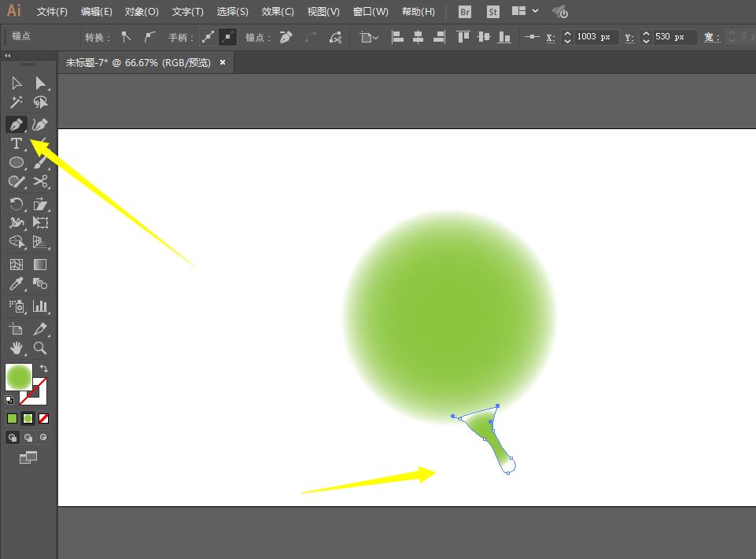Click the green gradient Fill swatch
Image resolution: width=756 pixels, height=559 pixels.
point(18,376)
